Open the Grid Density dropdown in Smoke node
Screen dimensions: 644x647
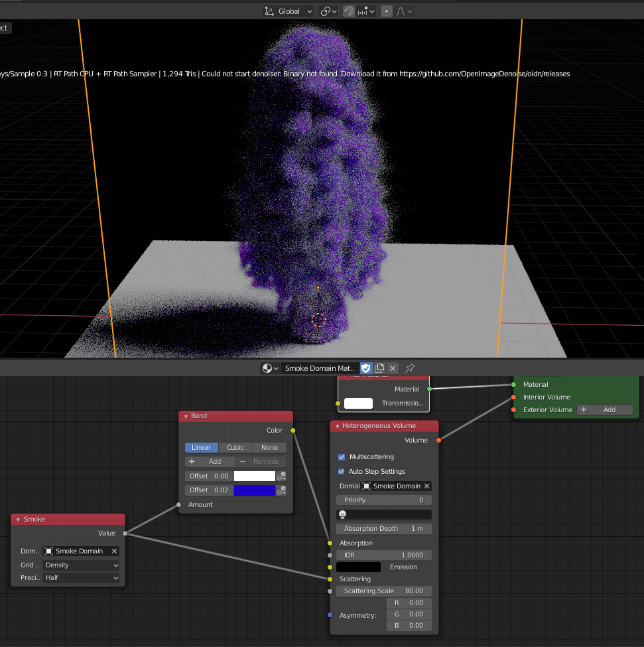(81, 565)
